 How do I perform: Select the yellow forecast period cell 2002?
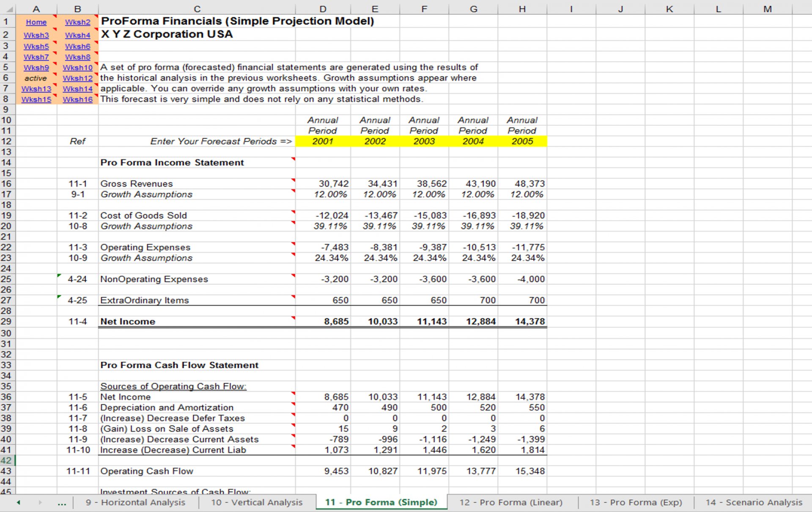pos(375,141)
